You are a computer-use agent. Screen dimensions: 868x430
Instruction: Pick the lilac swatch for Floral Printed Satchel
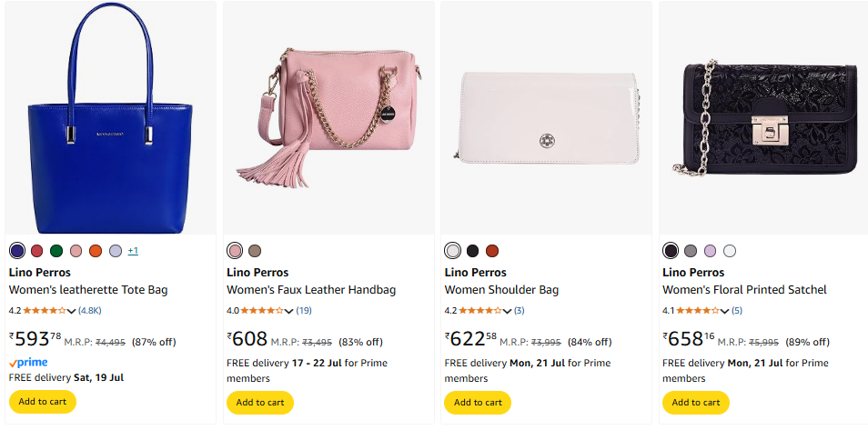point(710,251)
